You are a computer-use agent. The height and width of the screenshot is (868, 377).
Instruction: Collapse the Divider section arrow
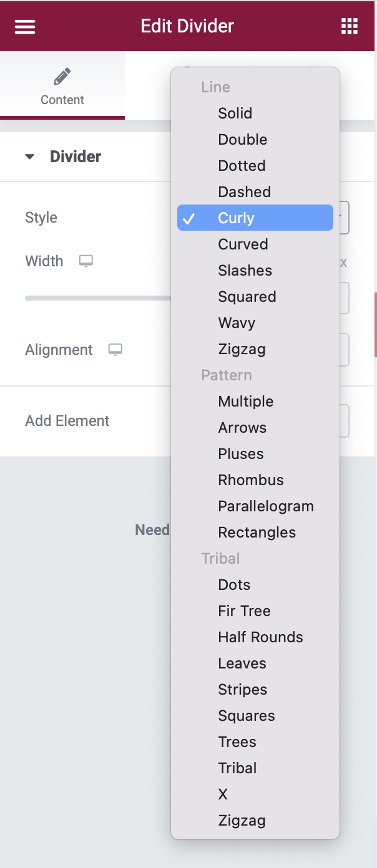[x=29, y=157]
